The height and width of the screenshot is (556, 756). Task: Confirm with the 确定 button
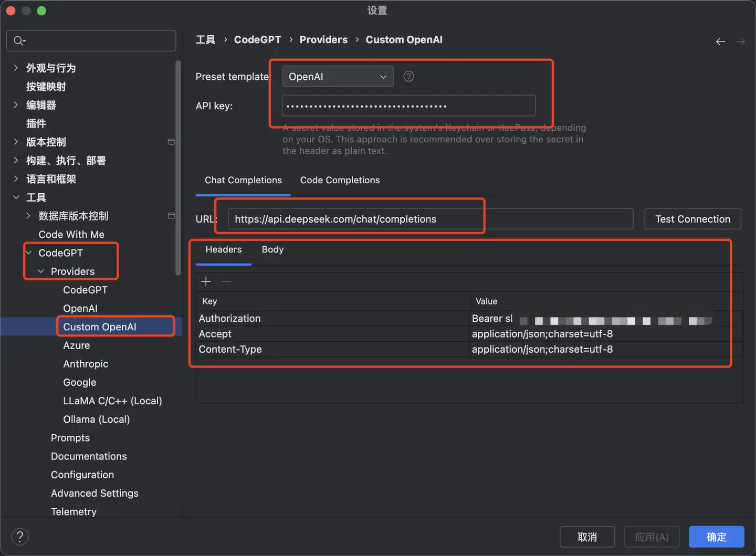[717, 537]
